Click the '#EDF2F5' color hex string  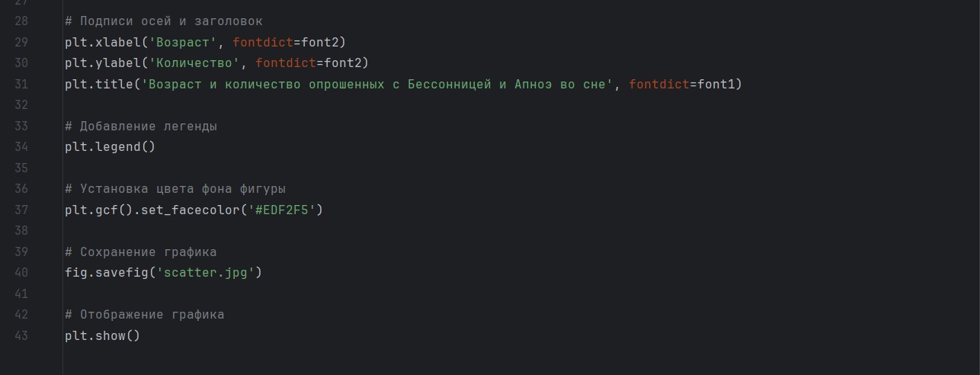click(x=281, y=210)
